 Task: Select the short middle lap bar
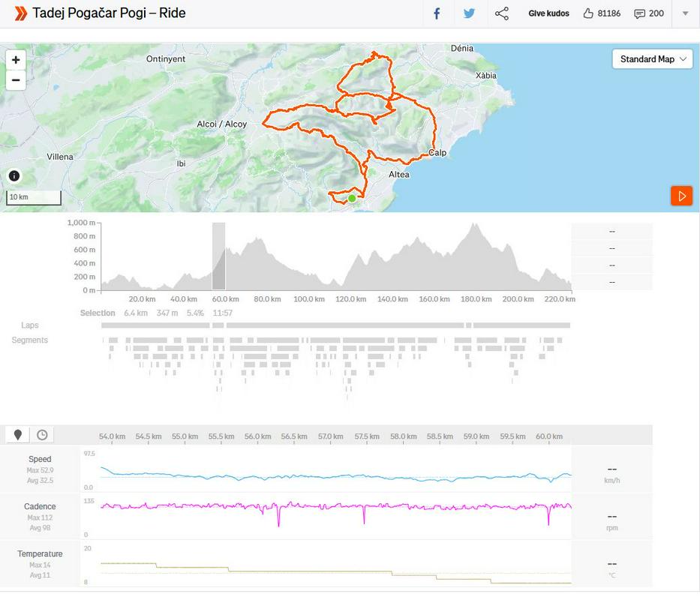(x=218, y=325)
